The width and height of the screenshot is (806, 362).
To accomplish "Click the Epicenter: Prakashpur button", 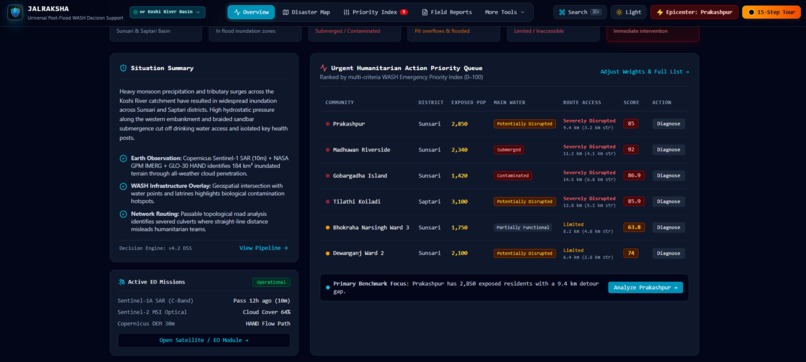I will coord(694,12).
